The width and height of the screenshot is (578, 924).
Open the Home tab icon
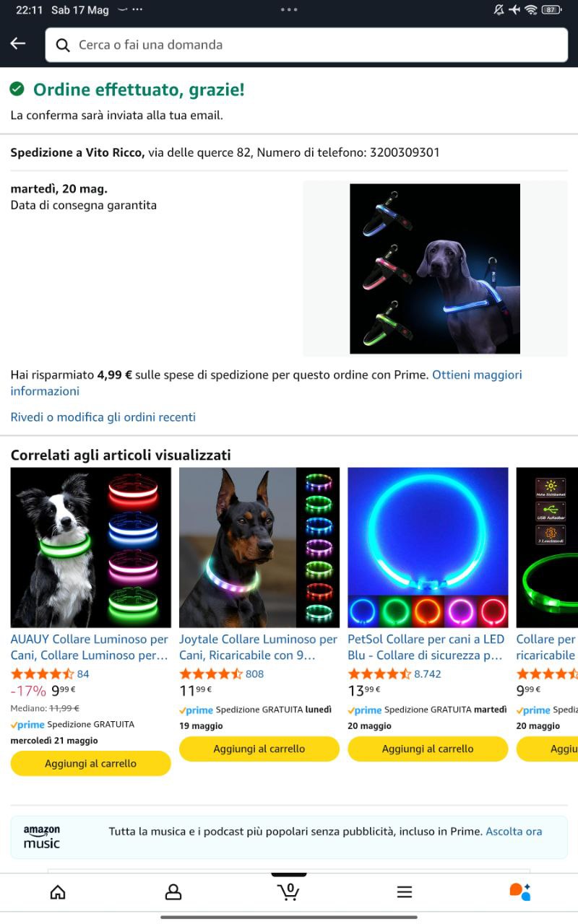58,892
